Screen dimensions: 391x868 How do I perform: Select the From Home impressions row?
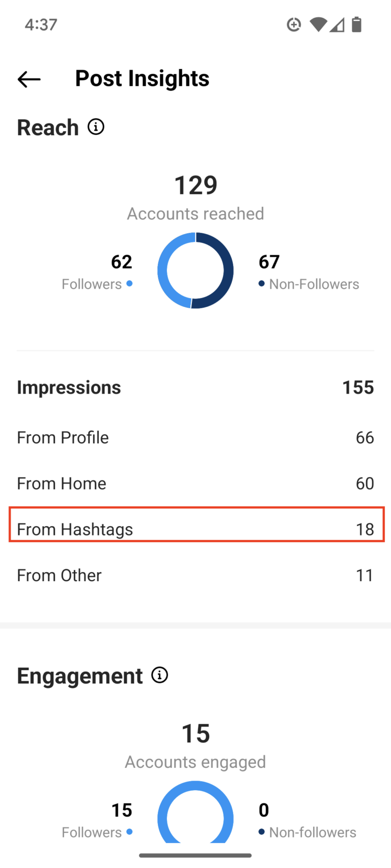pos(196,483)
